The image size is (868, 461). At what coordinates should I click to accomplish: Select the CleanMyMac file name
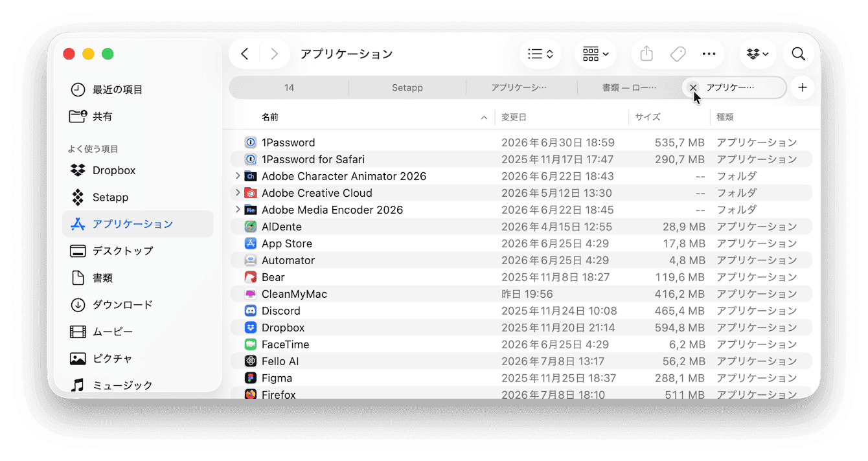[295, 294]
